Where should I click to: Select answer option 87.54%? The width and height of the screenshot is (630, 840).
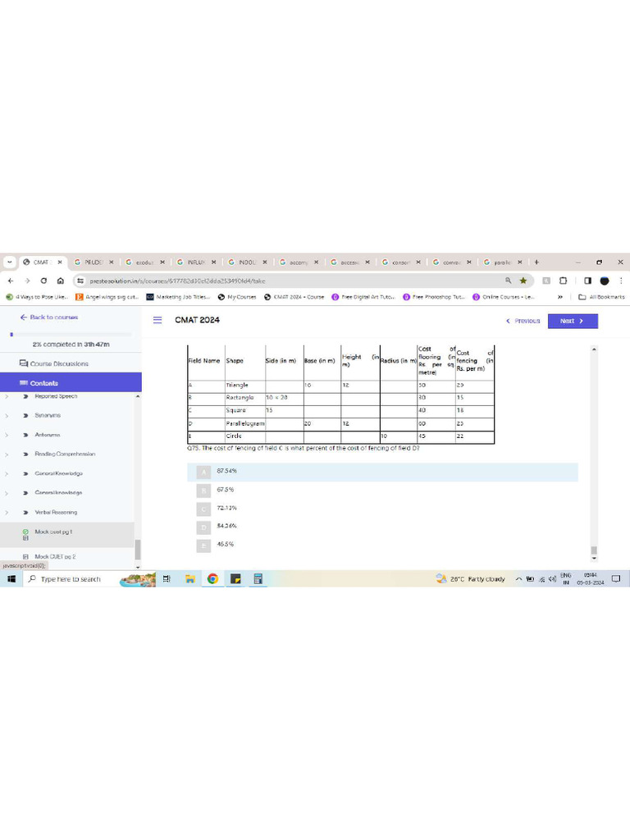click(x=382, y=472)
